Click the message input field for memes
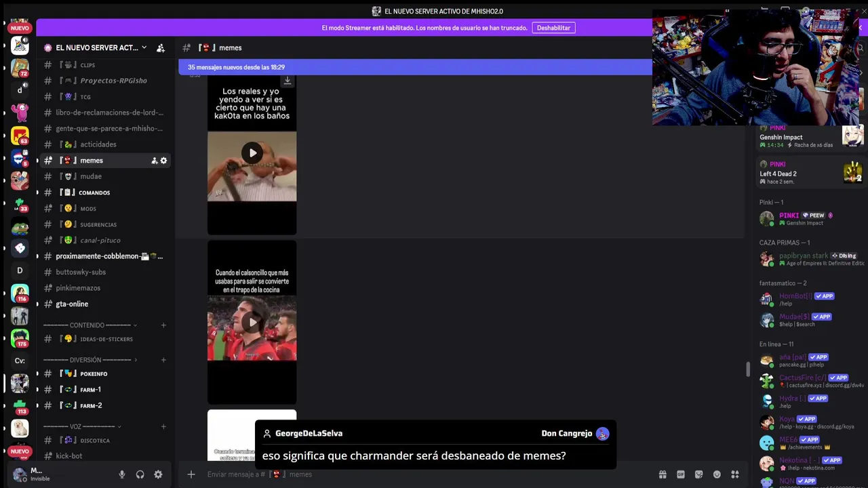Viewport: 868px width, 488px height. (x=427, y=474)
